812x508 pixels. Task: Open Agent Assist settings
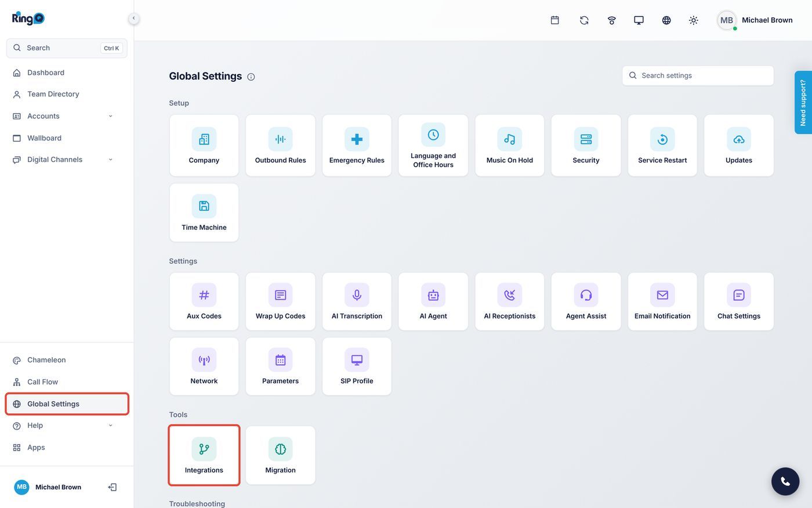click(586, 302)
